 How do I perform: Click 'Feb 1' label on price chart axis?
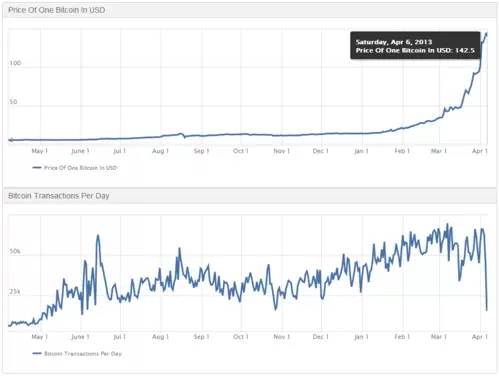[x=402, y=151]
